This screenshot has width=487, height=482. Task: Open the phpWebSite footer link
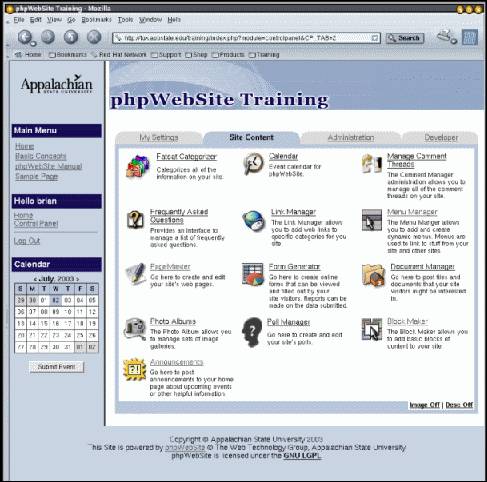point(185,447)
